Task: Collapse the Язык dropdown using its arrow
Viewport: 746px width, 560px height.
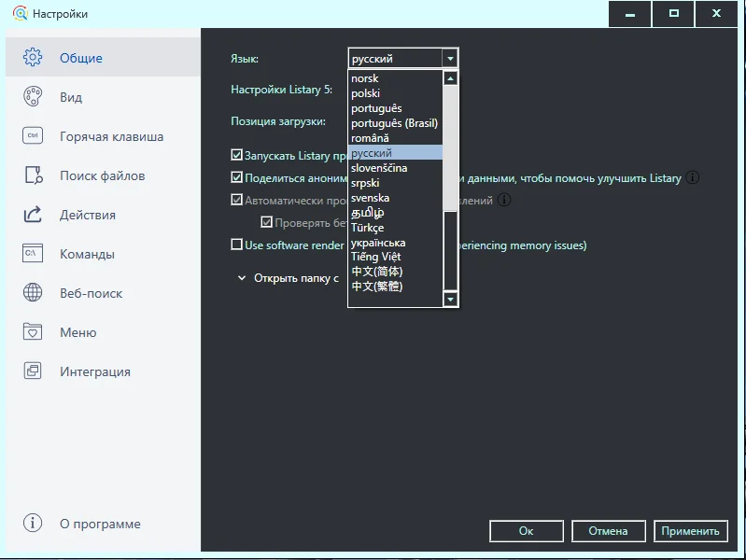Action: coord(451,59)
